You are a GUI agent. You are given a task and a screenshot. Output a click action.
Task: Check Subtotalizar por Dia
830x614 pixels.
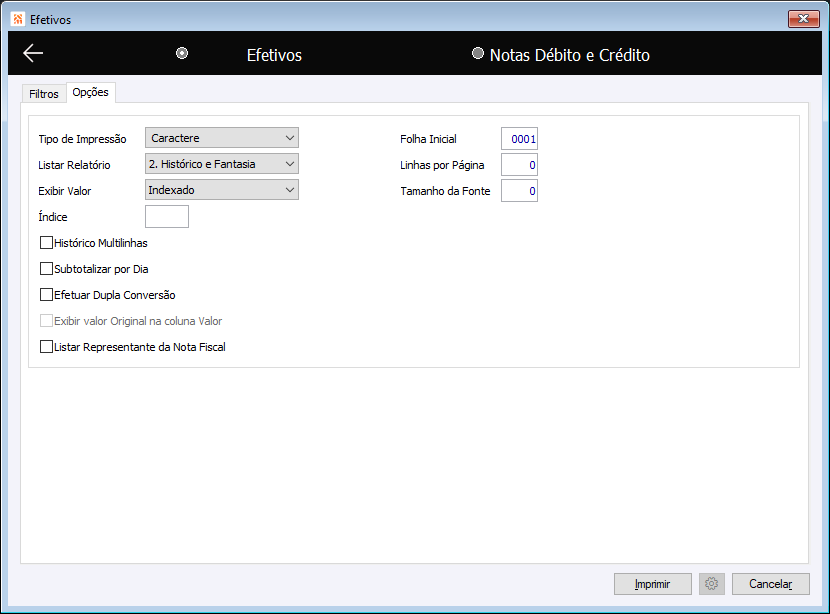(47, 269)
